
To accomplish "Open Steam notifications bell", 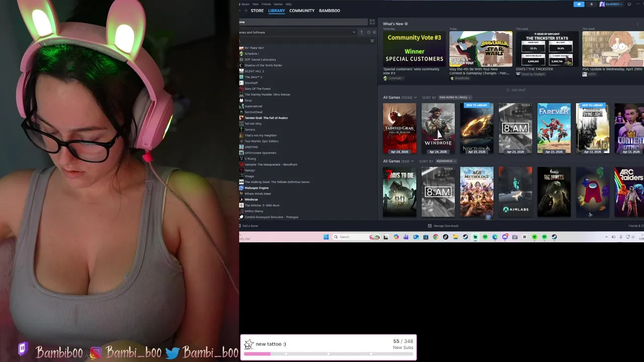I will pos(591,4).
